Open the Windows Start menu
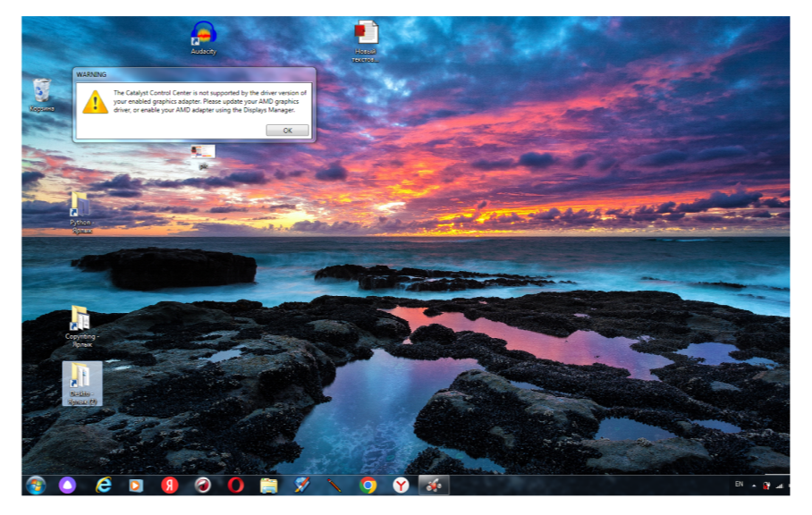The width and height of the screenshot is (812, 515). 36,485
